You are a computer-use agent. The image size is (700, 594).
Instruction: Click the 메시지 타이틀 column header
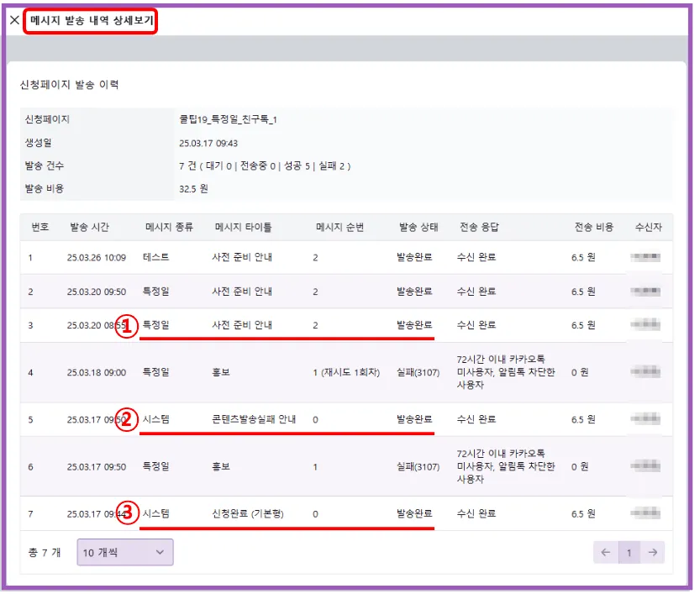click(x=244, y=227)
